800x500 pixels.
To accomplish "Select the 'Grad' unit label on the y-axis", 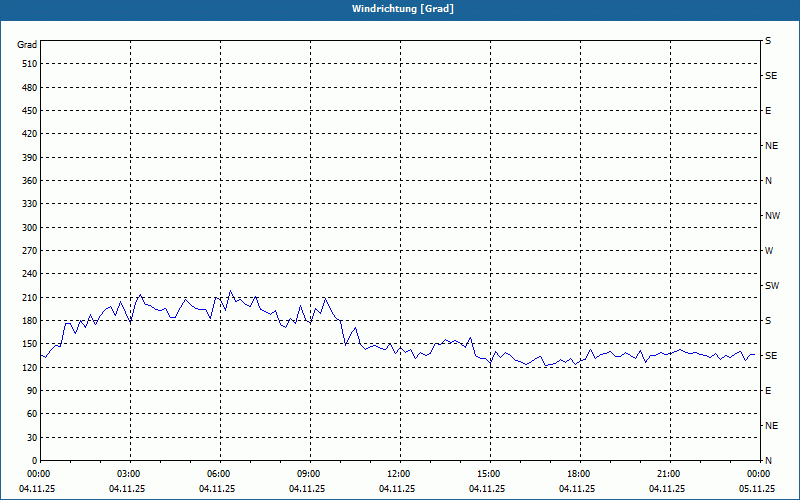I will 27,45.
